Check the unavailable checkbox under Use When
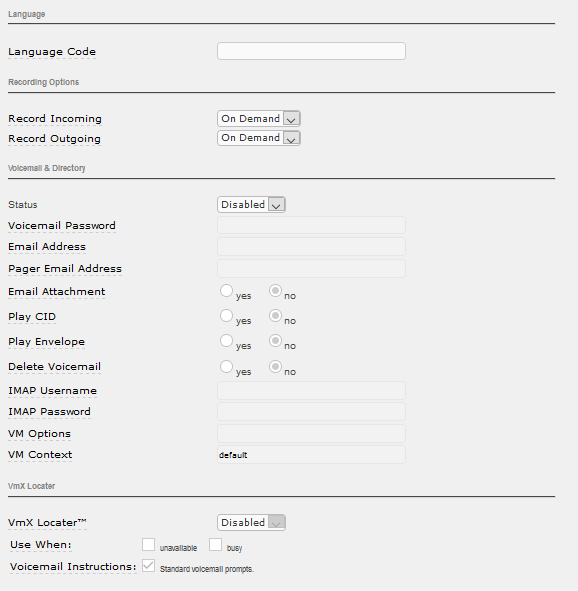This screenshot has height=591, width=578. [x=148, y=545]
